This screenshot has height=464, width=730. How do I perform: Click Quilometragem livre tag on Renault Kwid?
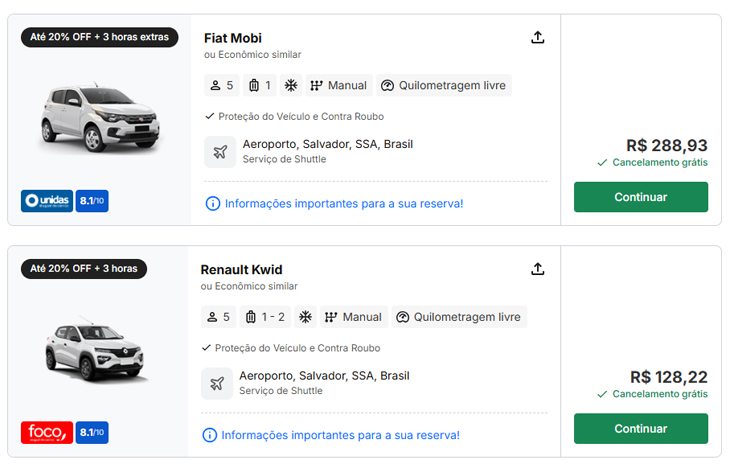(x=459, y=317)
